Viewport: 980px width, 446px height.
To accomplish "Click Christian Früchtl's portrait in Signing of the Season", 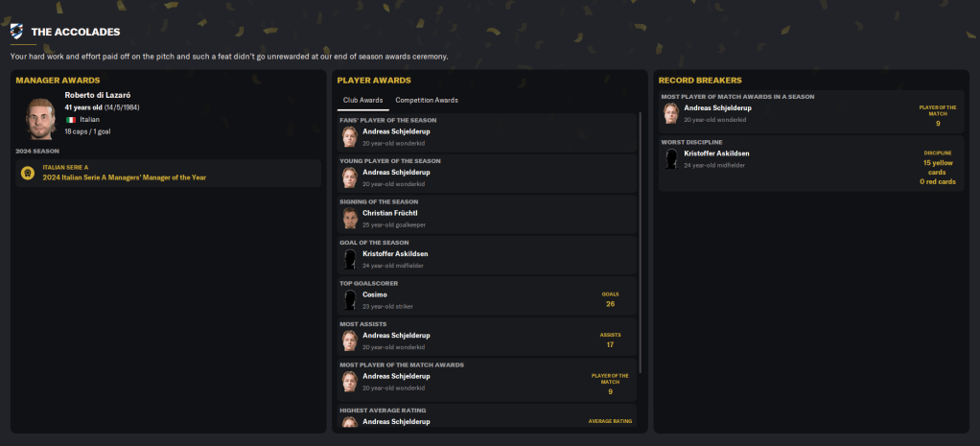I will point(349,218).
